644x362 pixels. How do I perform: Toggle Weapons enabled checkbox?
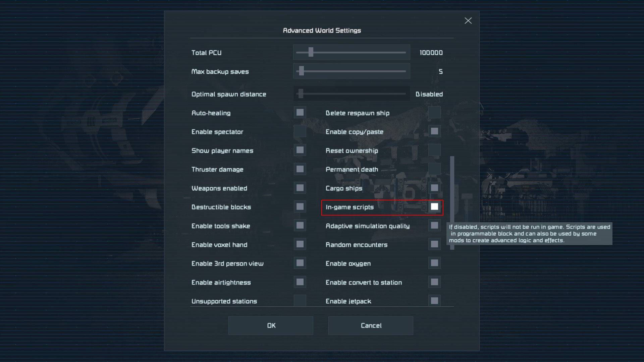click(x=300, y=188)
